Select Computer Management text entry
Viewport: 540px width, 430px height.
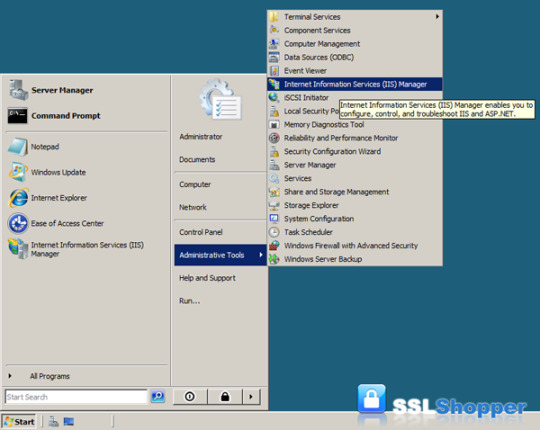pyautogui.click(x=322, y=44)
